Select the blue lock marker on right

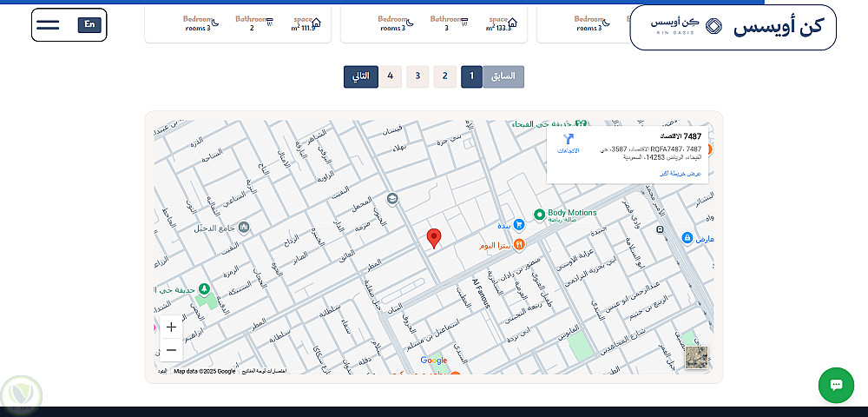(687, 238)
